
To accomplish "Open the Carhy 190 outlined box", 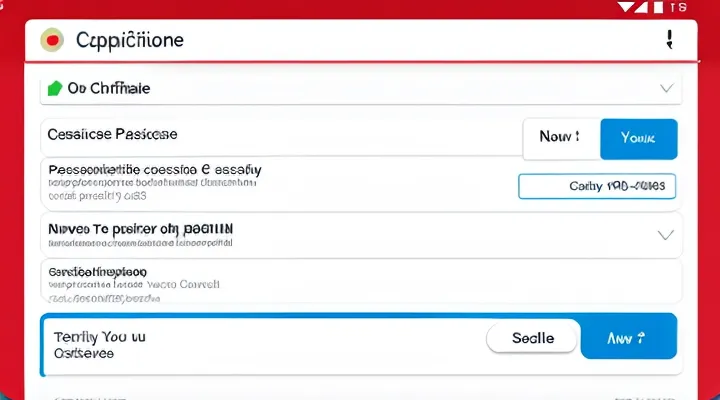I will click(x=597, y=186).
